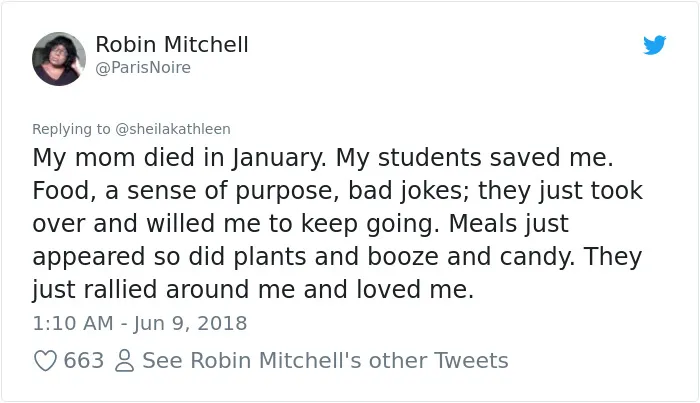Click the 1:10 AM time text

pyautogui.click(x=73, y=323)
